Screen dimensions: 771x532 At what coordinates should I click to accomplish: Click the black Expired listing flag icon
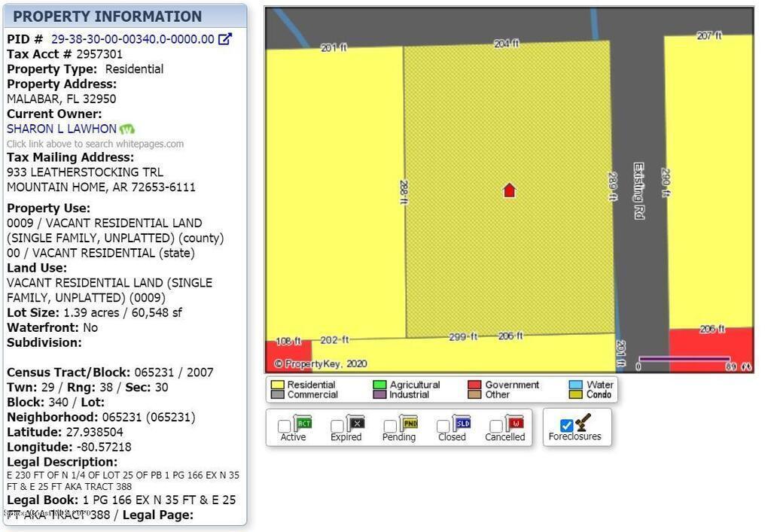pyautogui.click(x=355, y=423)
